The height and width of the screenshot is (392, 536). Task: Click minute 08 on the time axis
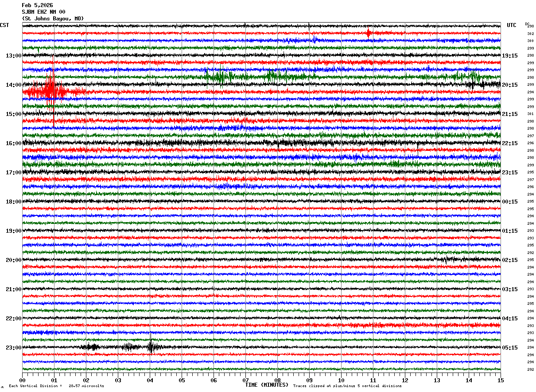point(277,380)
